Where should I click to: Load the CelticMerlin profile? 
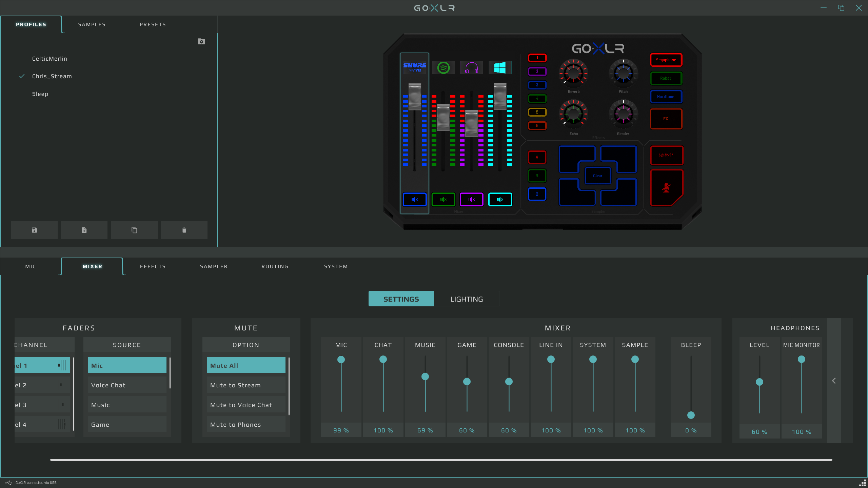click(x=50, y=59)
